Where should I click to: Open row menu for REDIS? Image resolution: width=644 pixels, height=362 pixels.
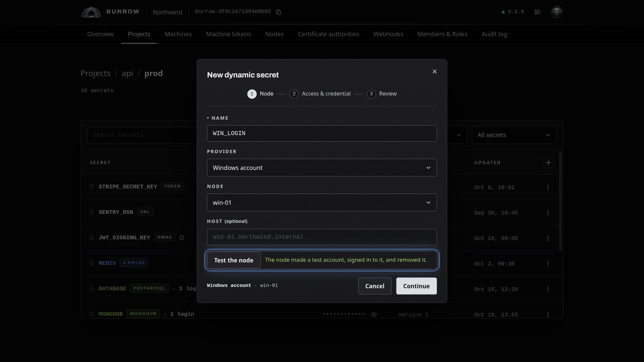point(548,263)
